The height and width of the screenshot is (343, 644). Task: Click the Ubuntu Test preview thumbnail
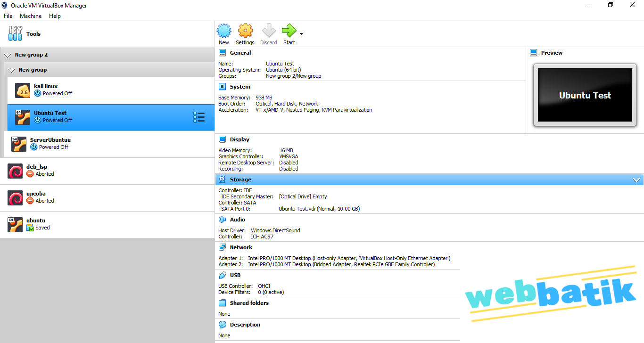[585, 95]
